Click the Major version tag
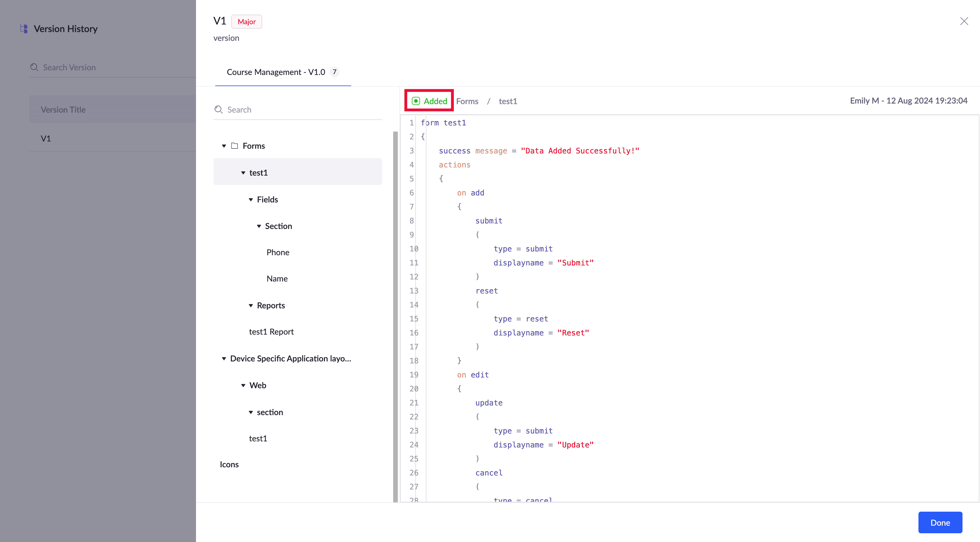The width and height of the screenshot is (980, 542). 246,22
